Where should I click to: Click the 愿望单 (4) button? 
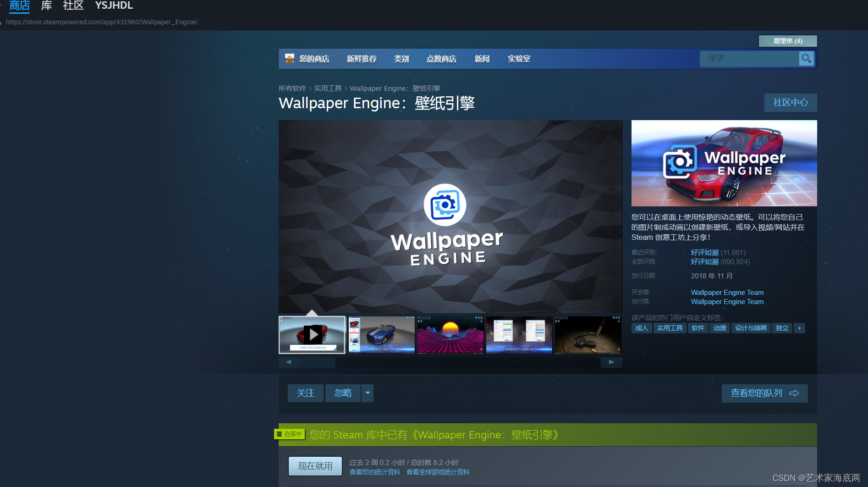click(x=788, y=41)
